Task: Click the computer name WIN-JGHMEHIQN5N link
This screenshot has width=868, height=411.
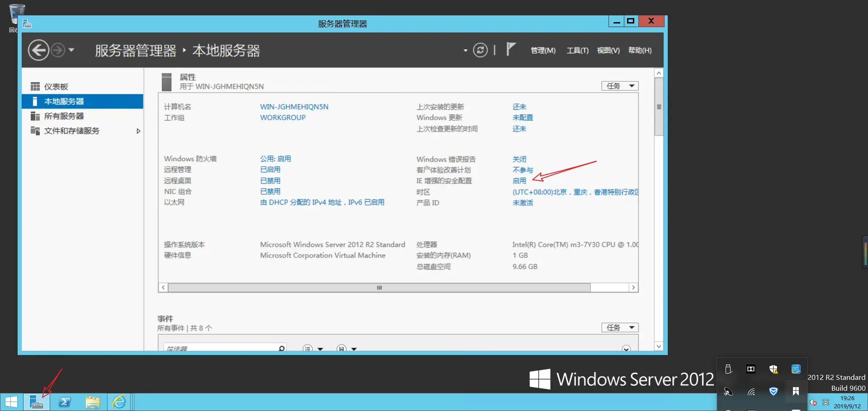Action: coord(294,107)
